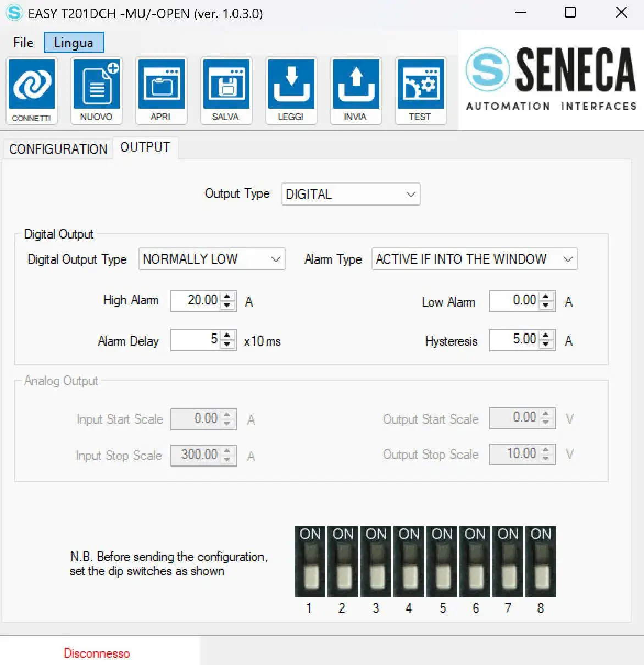Viewport: 644px width, 665px height.
Task: Toggle DIP switch 5
Action: click(442, 562)
